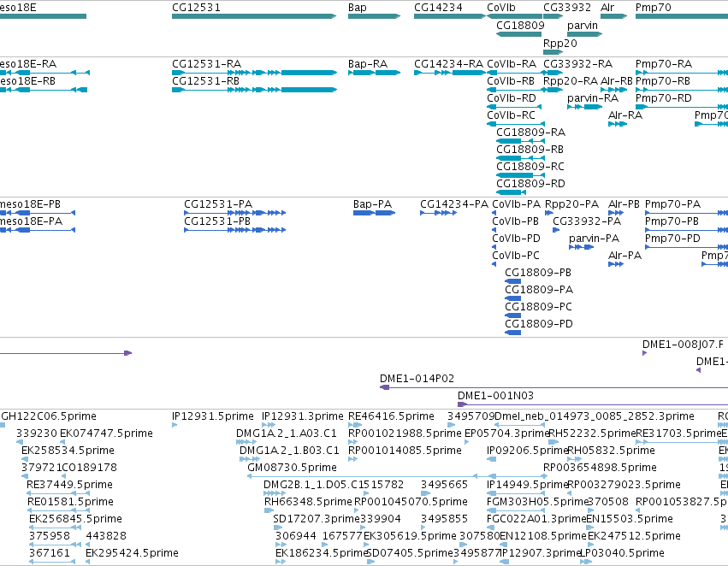
Task: Click protein CG18809-PA
Action: [512, 298]
